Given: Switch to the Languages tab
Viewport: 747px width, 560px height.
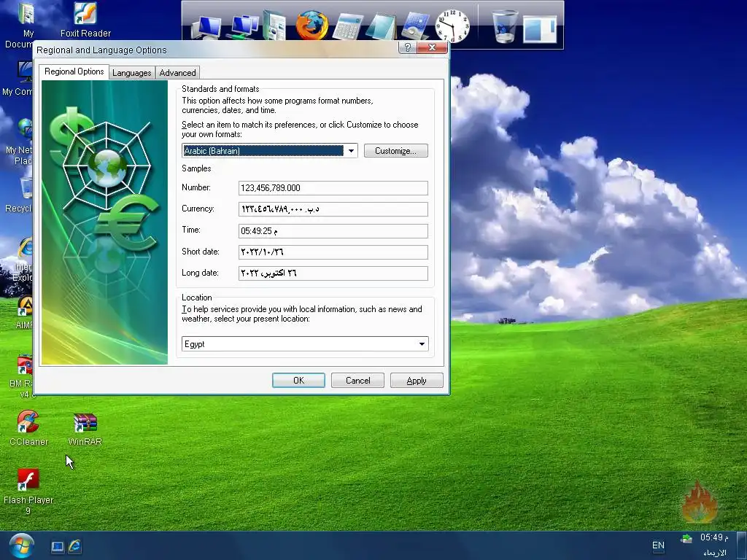Looking at the screenshot, I should click(x=132, y=73).
